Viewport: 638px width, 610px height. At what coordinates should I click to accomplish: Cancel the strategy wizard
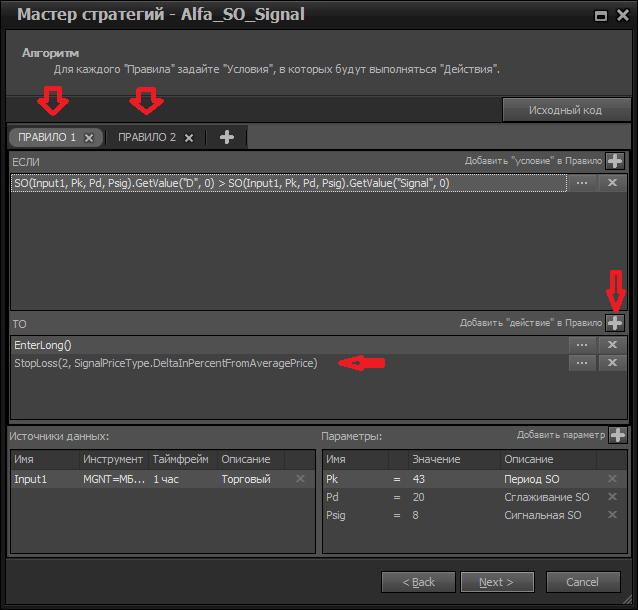[x=582, y=582]
